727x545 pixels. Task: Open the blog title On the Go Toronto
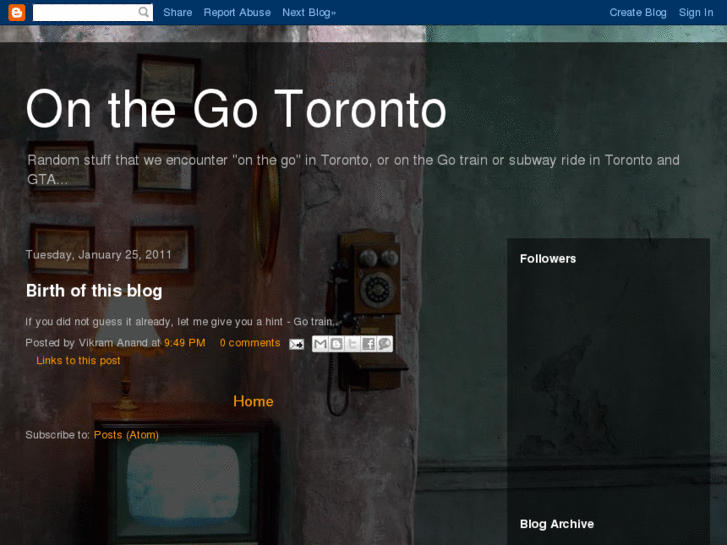tap(236, 109)
